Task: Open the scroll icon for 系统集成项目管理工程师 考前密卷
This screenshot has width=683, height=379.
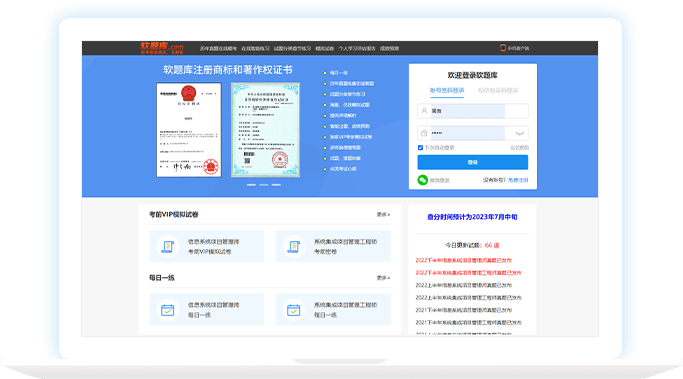Action: tap(294, 246)
